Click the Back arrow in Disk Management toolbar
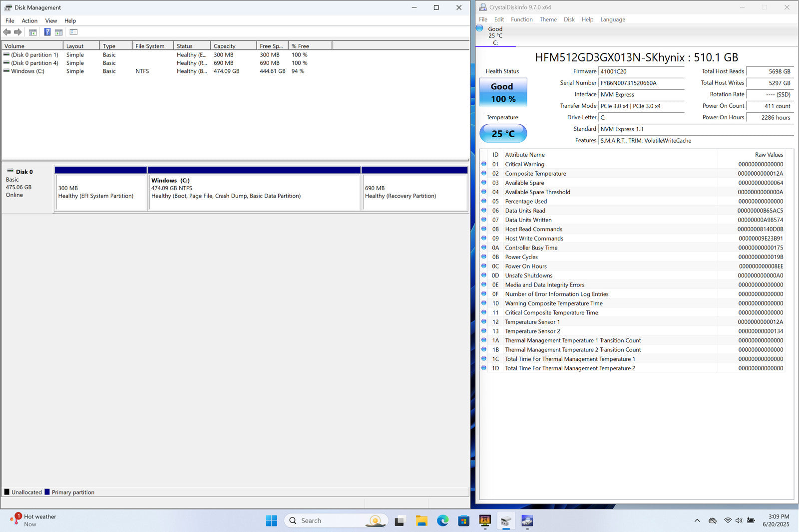The width and height of the screenshot is (799, 532). click(7, 32)
